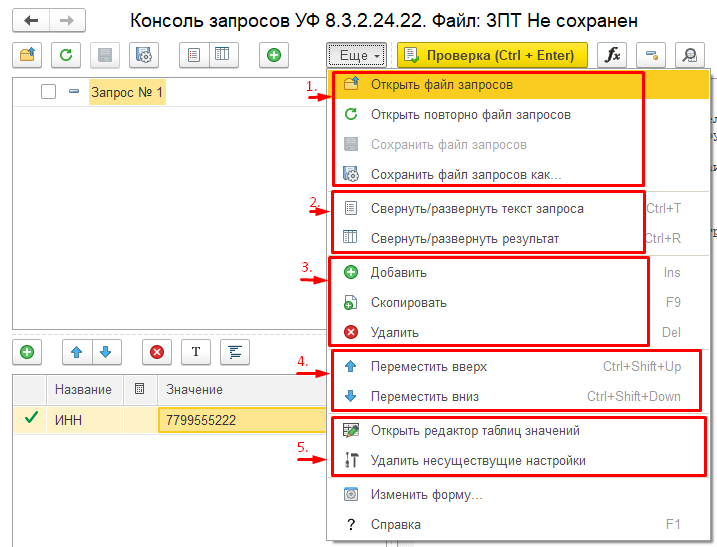Select Добавить in the menu

click(518, 273)
